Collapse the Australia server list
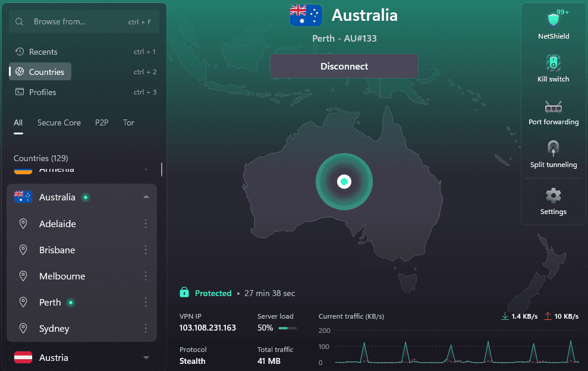This screenshot has width=588, height=371. click(146, 197)
